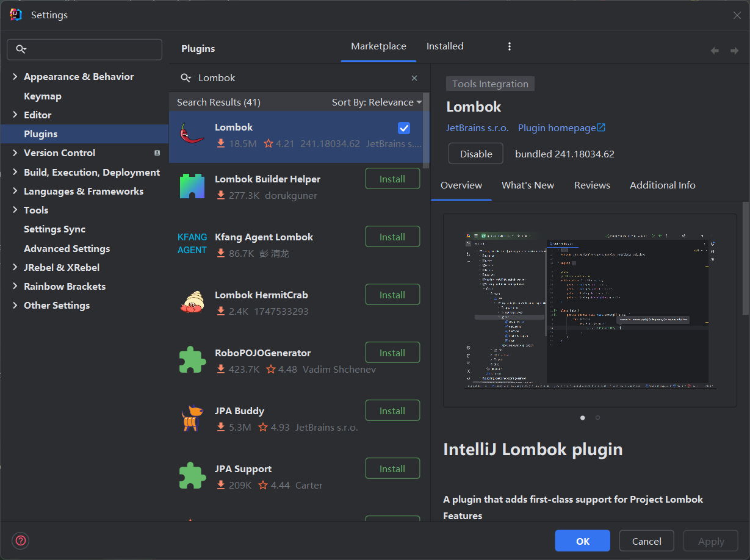Open the What's New tab
Image resolution: width=750 pixels, height=560 pixels.
coord(528,185)
